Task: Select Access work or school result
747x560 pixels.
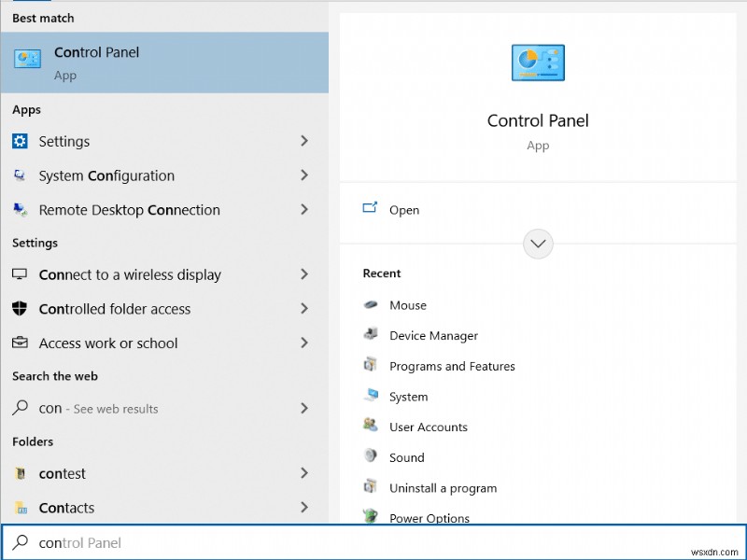Action: pyautogui.click(x=108, y=343)
